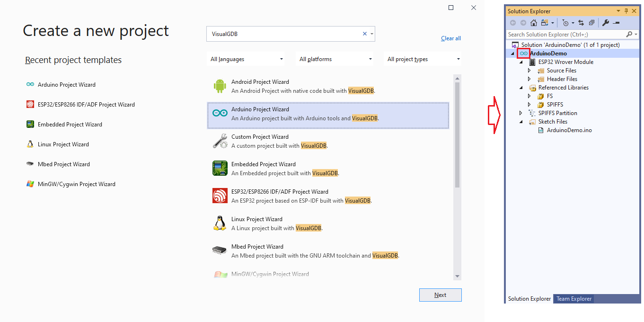Click the Next button

click(x=441, y=295)
